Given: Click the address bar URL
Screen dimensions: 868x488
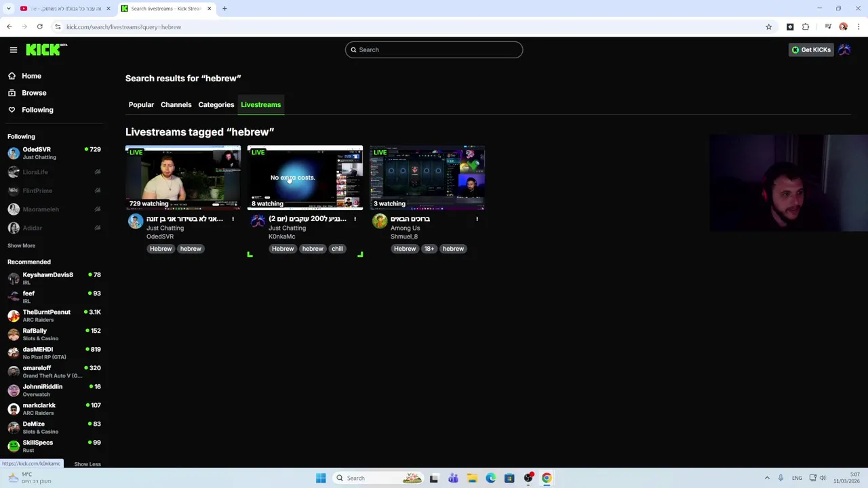Looking at the screenshot, I should click(x=123, y=27).
